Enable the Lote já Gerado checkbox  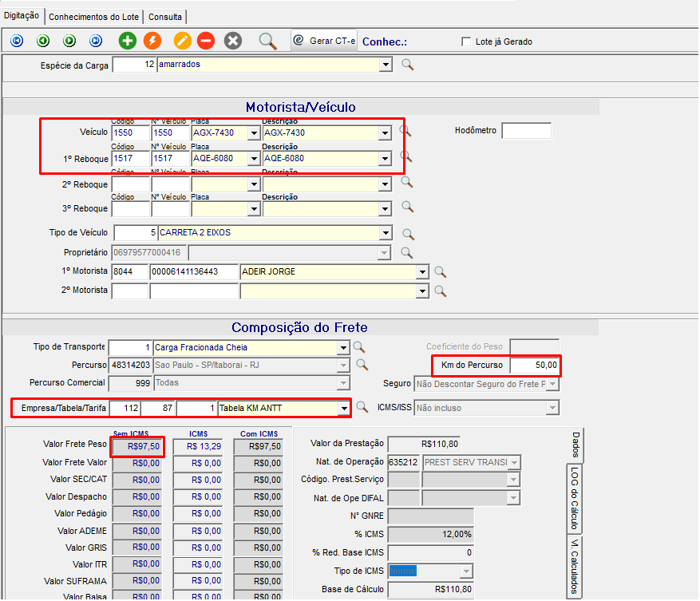tap(467, 42)
